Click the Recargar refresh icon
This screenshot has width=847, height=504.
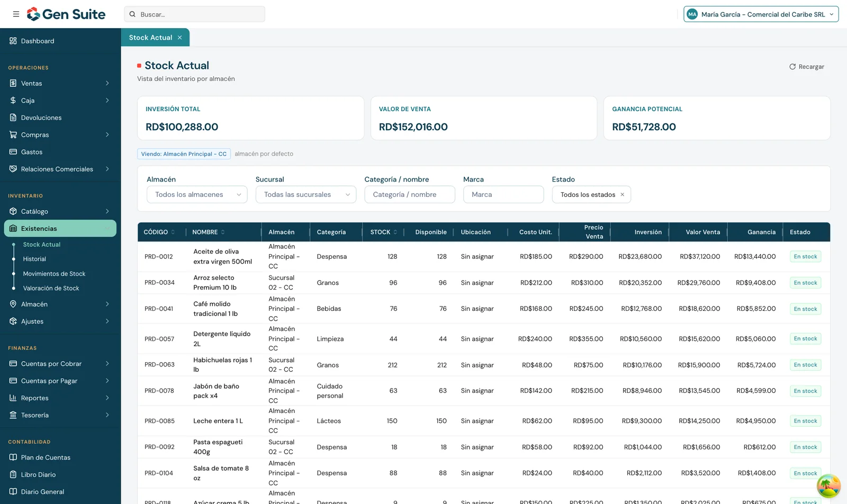792,67
